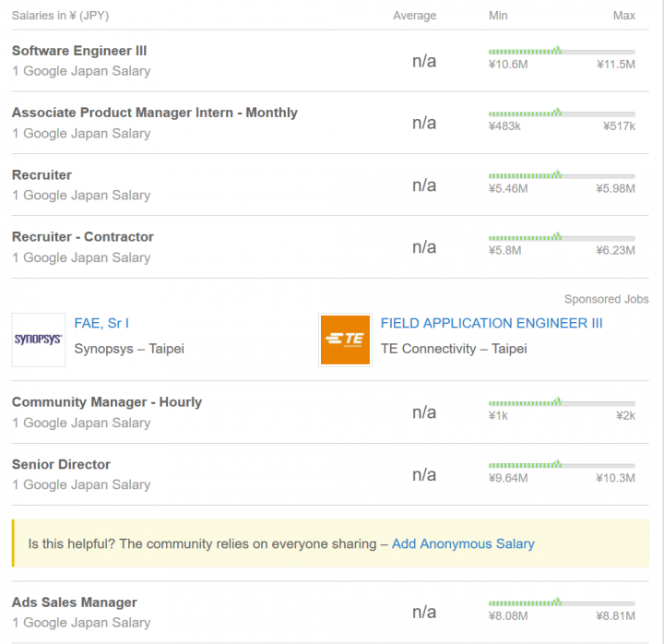The width and height of the screenshot is (664, 644).
Task: Open the Senior Director salary entry
Action: [61, 464]
